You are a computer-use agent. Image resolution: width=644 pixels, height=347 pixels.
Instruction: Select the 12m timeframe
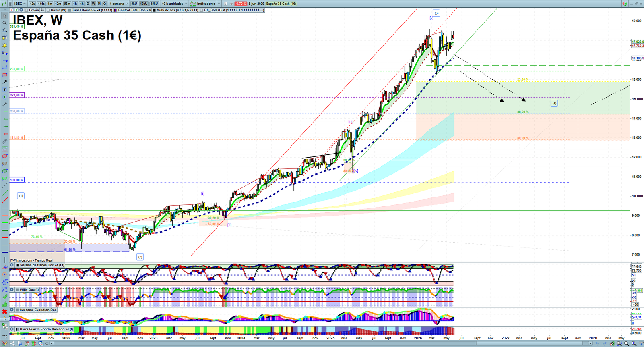[x=58, y=4]
